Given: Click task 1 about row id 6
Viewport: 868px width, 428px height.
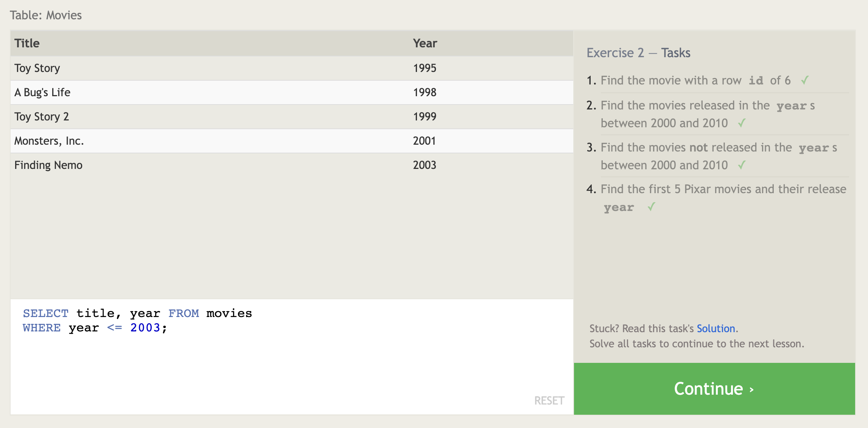Looking at the screenshot, I should point(695,80).
